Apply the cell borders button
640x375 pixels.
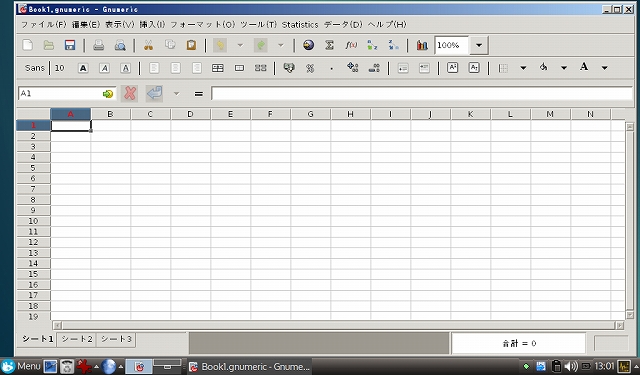pos(503,68)
